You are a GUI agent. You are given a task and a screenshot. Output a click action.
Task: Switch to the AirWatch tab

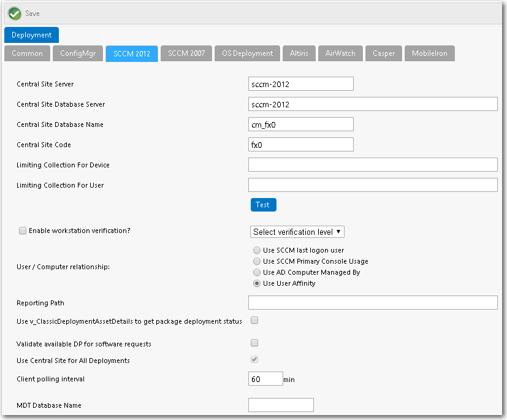tap(340, 53)
